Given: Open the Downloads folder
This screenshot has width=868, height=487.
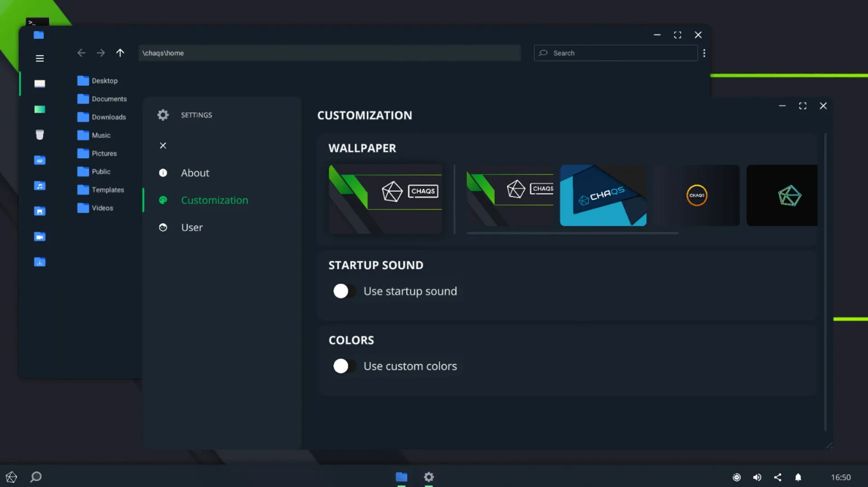Looking at the screenshot, I should pyautogui.click(x=108, y=117).
